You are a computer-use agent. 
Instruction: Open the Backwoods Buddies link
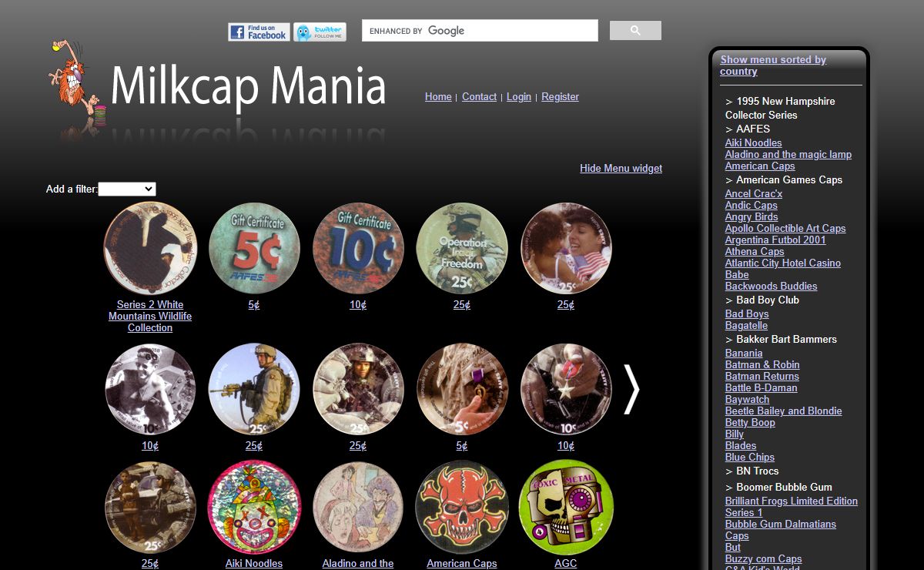[772, 286]
